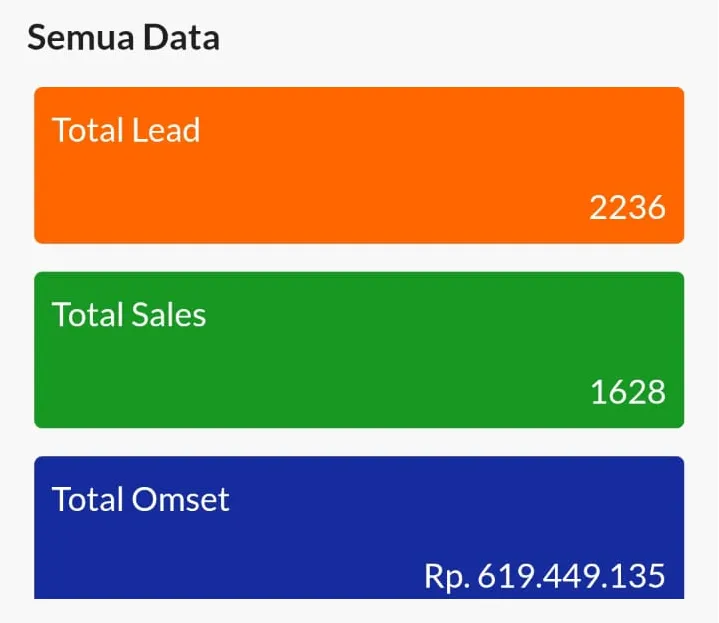The image size is (719, 623).
Task: Open the green Total Sales card
Action: point(359,350)
